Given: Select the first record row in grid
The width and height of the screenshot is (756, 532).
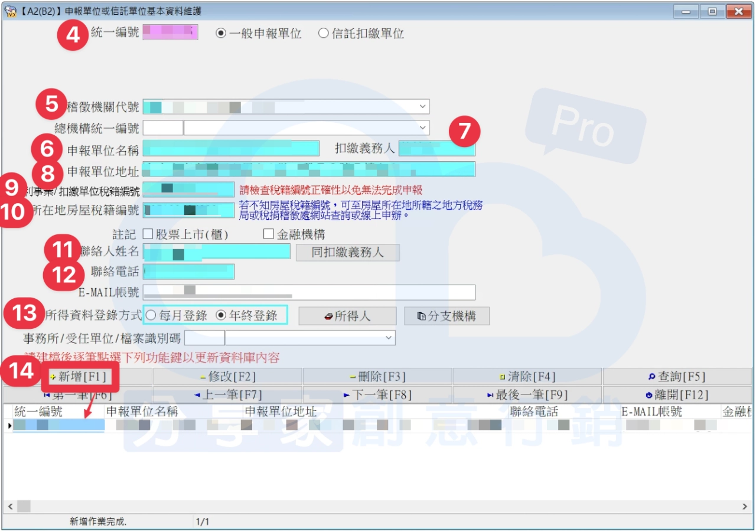Looking at the screenshot, I should tap(378, 425).
